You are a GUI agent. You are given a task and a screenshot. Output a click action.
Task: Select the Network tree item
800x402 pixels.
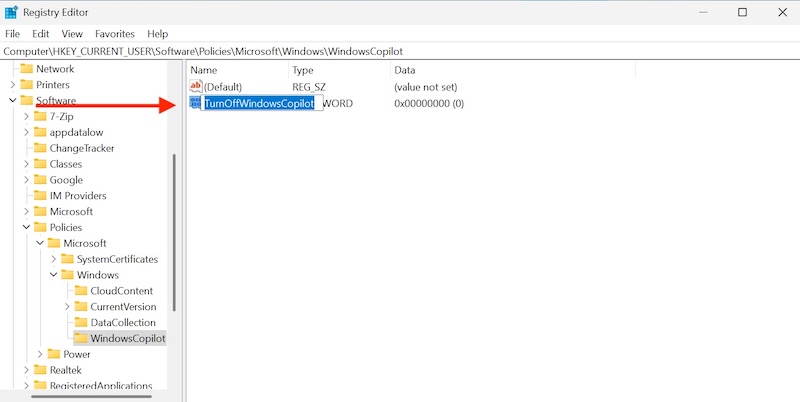click(x=55, y=69)
